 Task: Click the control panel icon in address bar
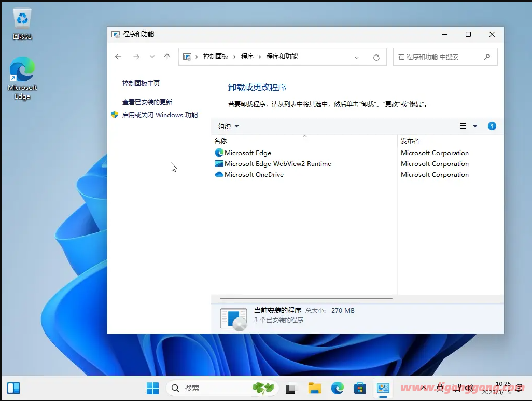click(187, 57)
